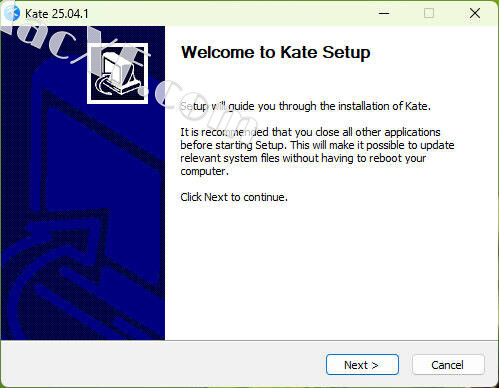Viewport: 499px width, 388px height.
Task: Close the Kate 25.04.1 installer window
Action: (475, 13)
